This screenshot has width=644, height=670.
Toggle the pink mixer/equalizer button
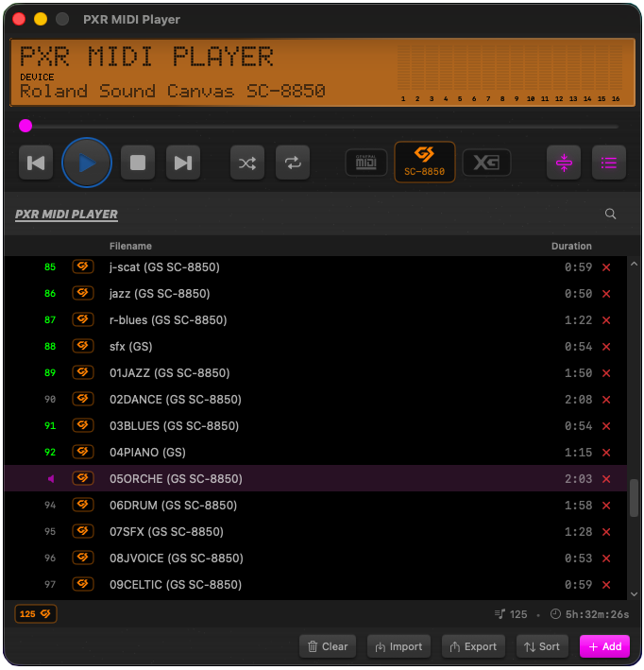pos(564,163)
